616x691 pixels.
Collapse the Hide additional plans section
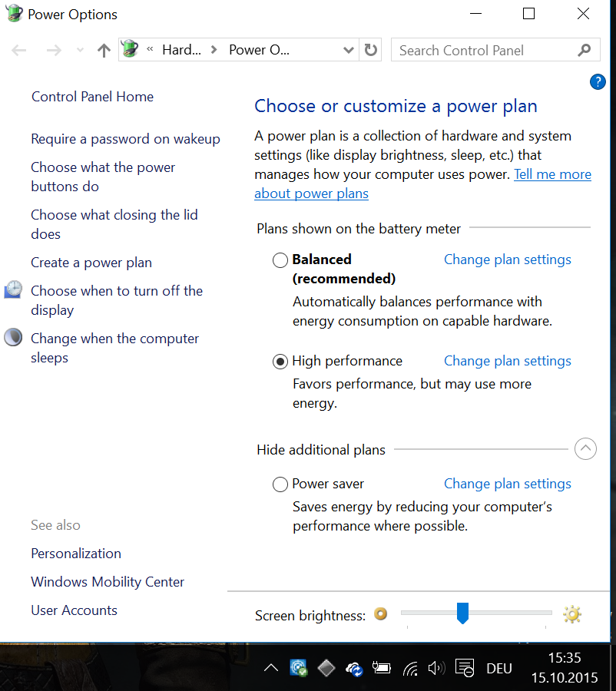pos(585,448)
